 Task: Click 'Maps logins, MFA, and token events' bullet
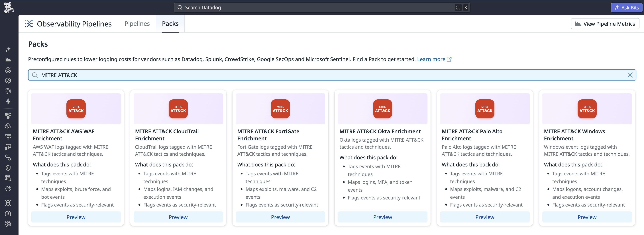[380, 186]
